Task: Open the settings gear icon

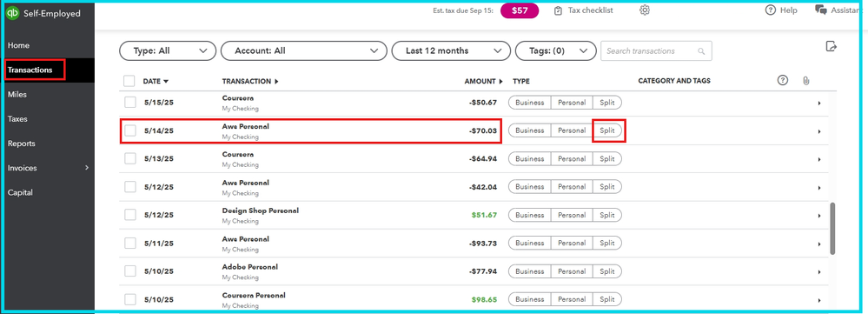Action: click(645, 10)
